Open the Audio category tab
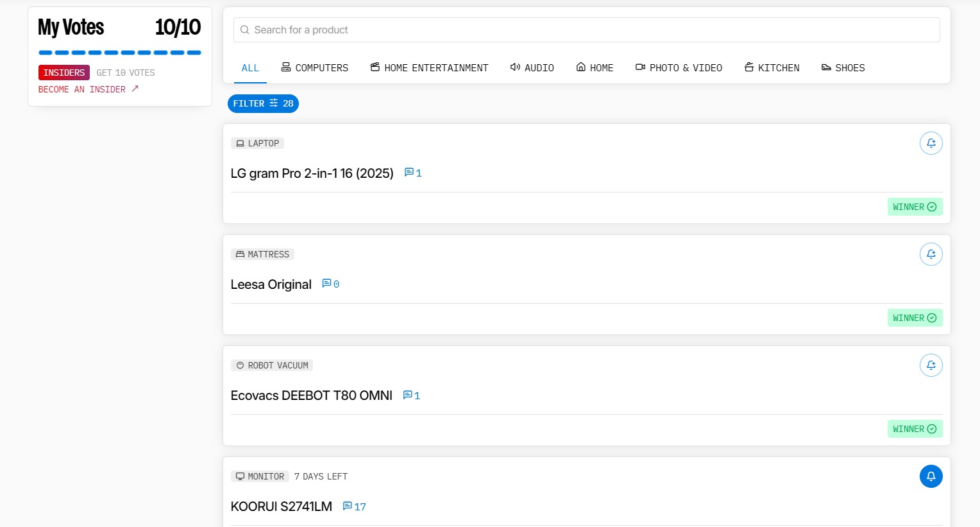 532,67
